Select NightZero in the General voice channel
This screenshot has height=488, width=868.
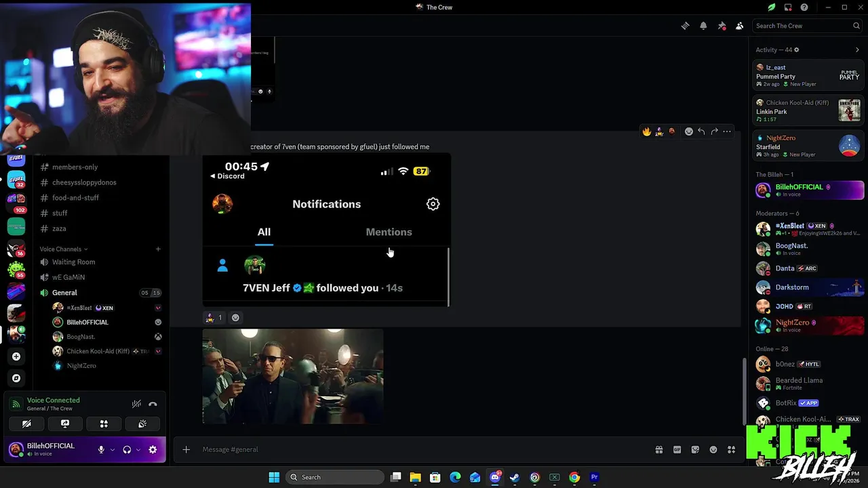108,365
